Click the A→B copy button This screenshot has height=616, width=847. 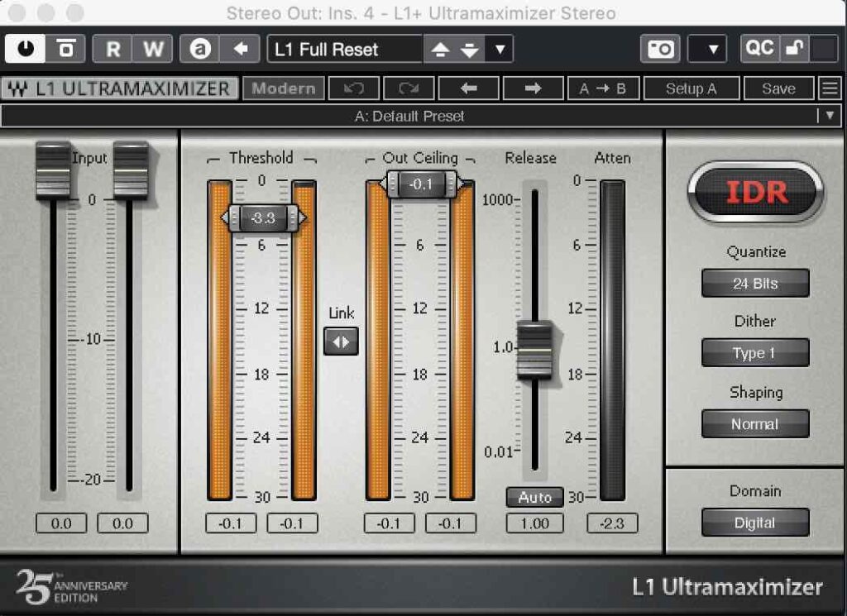[602, 88]
